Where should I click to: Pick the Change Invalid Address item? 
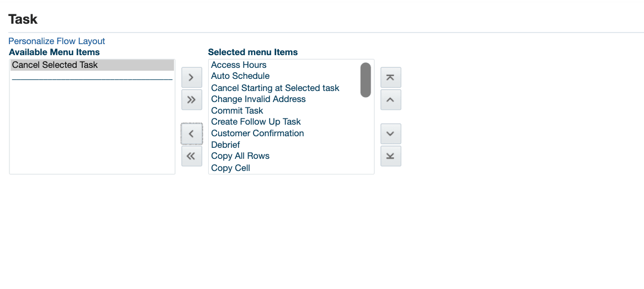(x=258, y=99)
